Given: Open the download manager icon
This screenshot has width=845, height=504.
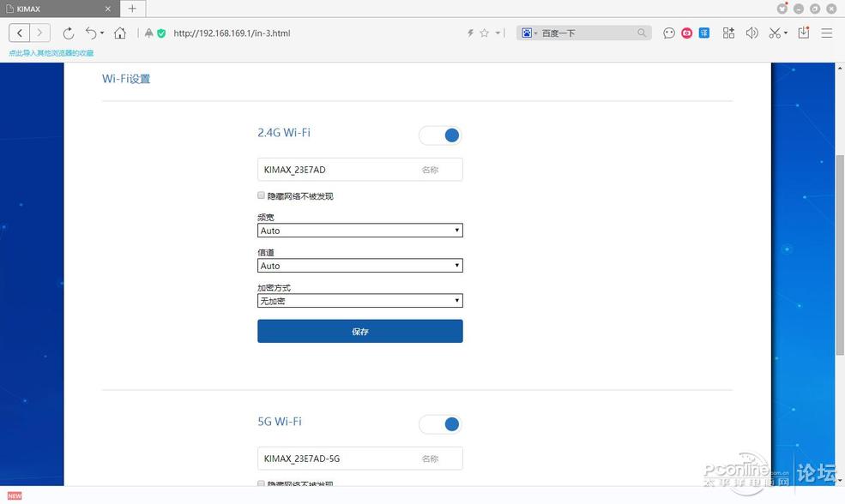Looking at the screenshot, I should (x=802, y=33).
